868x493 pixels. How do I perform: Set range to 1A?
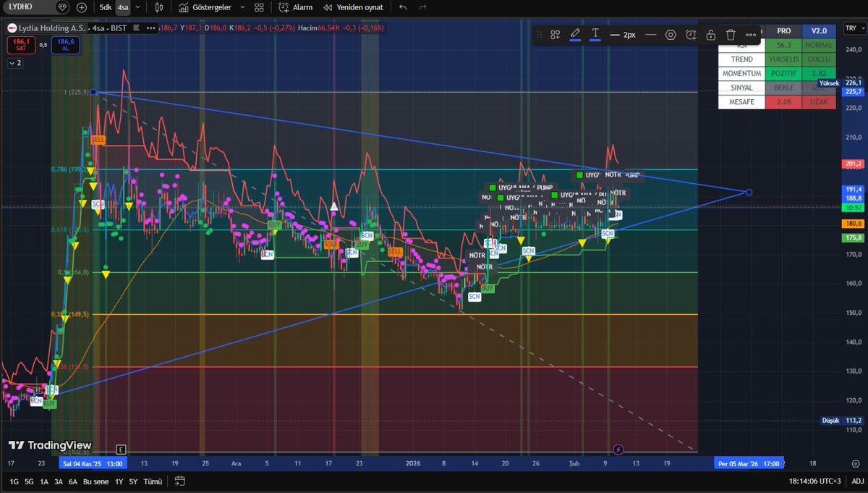44,481
